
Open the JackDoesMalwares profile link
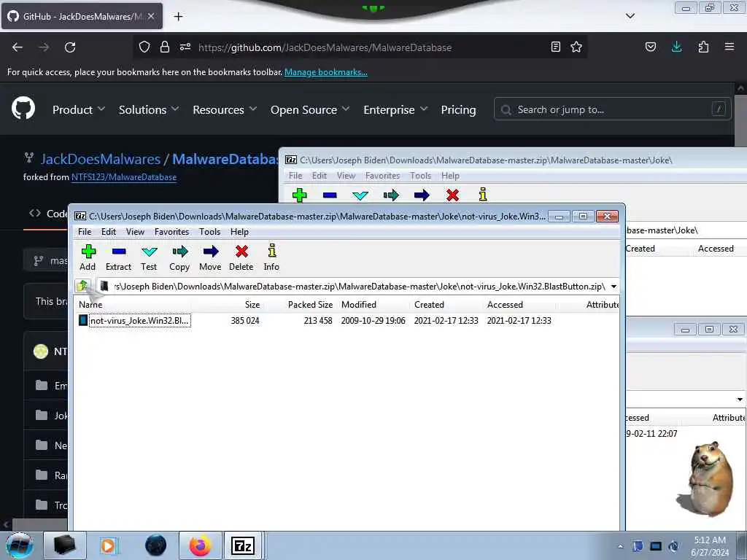tap(101, 159)
